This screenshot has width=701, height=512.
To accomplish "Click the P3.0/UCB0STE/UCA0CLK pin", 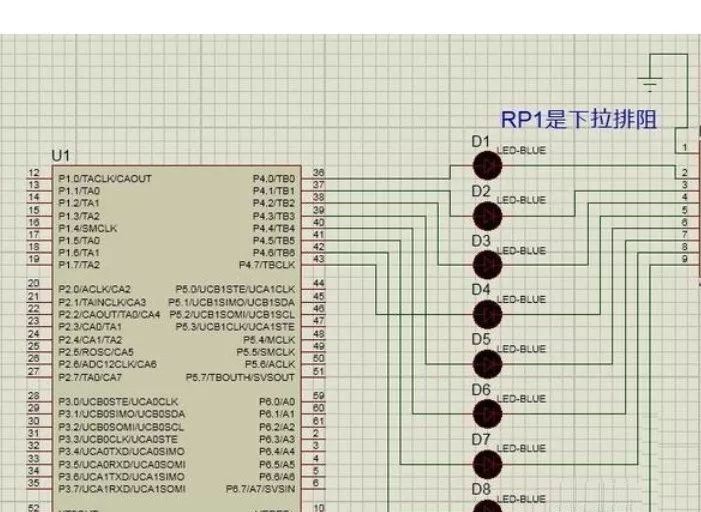I will pyautogui.click(x=118, y=402).
